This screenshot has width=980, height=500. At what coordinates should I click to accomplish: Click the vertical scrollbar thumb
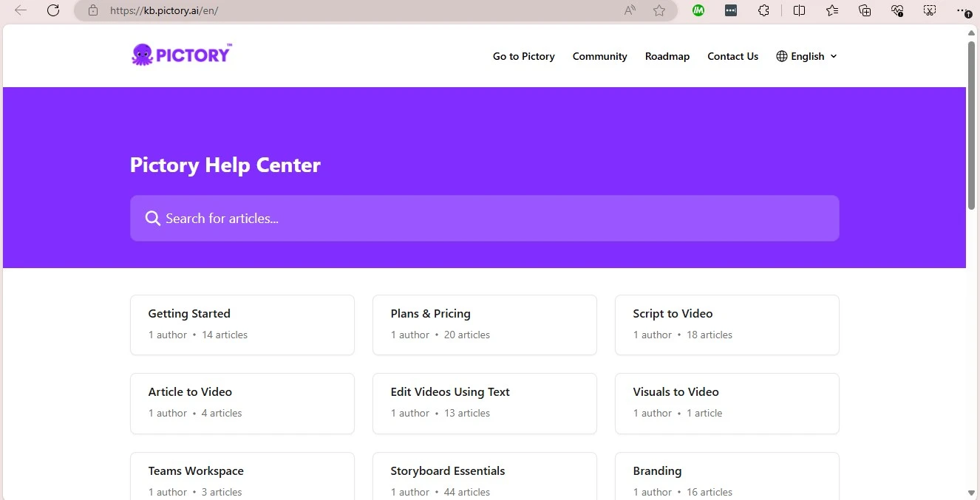(x=972, y=126)
